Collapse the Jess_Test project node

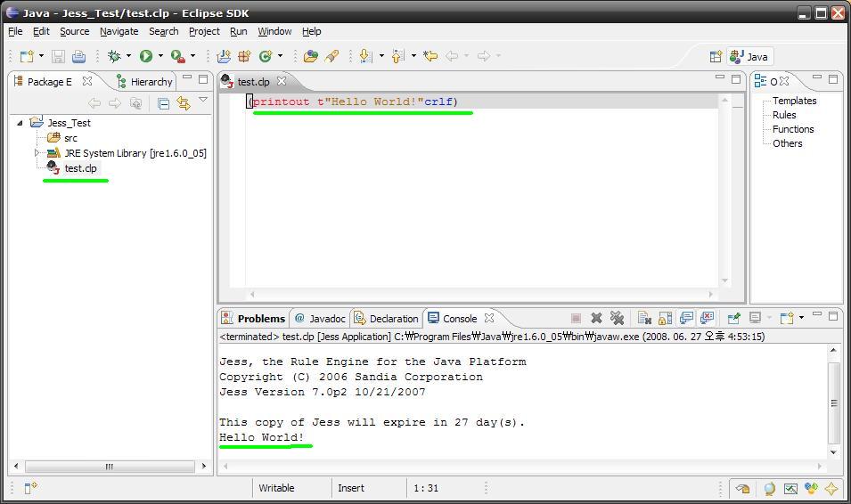pyautogui.click(x=20, y=123)
